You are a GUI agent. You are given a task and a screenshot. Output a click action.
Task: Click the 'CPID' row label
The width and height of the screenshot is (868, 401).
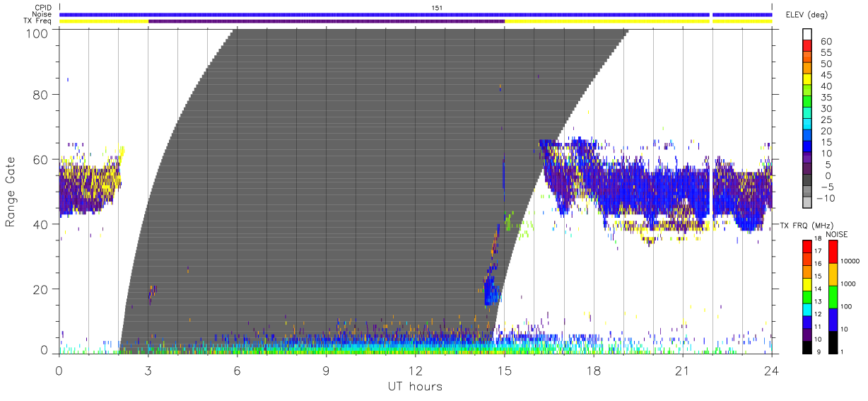coord(42,7)
